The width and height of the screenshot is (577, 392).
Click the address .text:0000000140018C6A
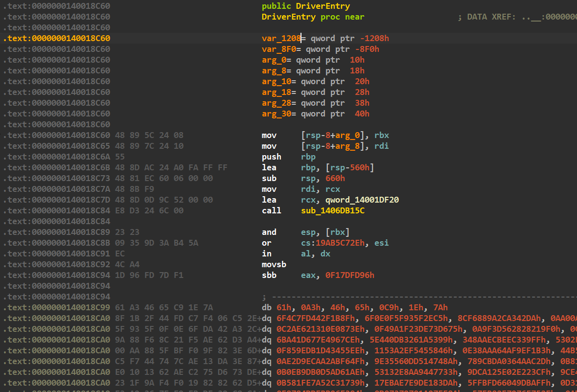tap(56, 157)
